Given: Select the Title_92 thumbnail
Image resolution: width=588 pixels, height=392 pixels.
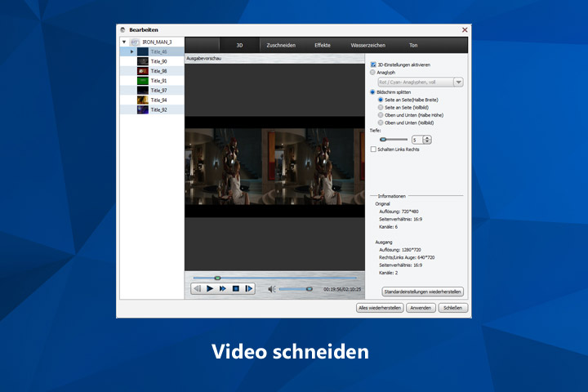Looking at the screenshot, I should coord(143,110).
